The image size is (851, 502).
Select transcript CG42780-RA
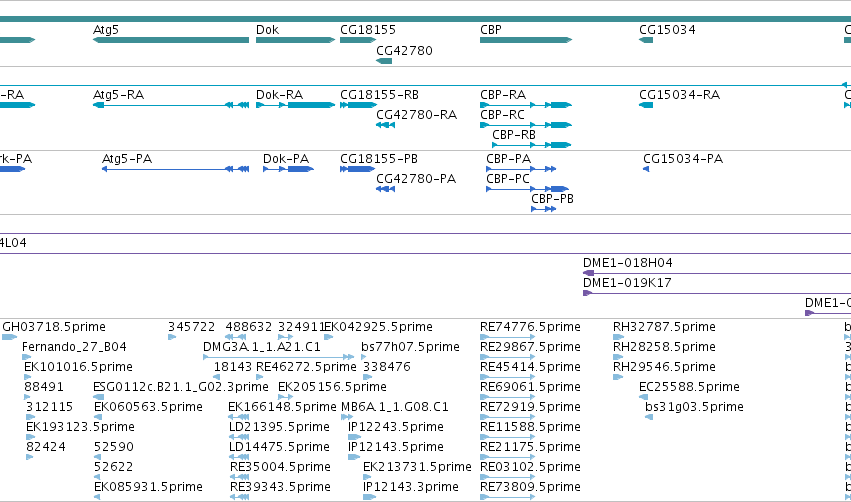tap(385, 125)
